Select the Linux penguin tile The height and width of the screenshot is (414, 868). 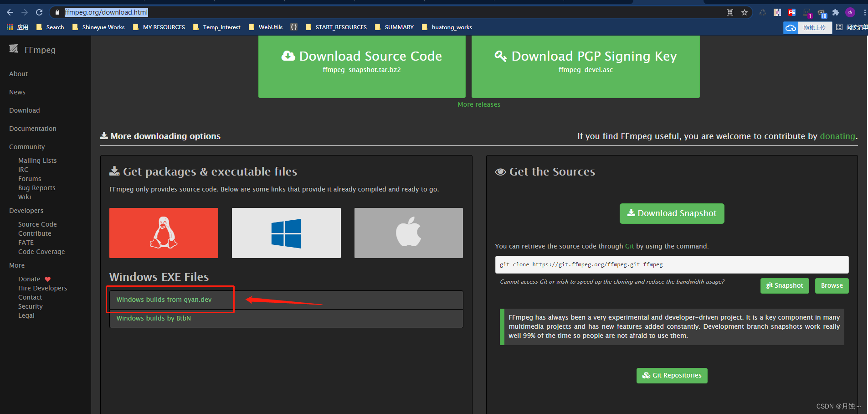pyautogui.click(x=164, y=233)
